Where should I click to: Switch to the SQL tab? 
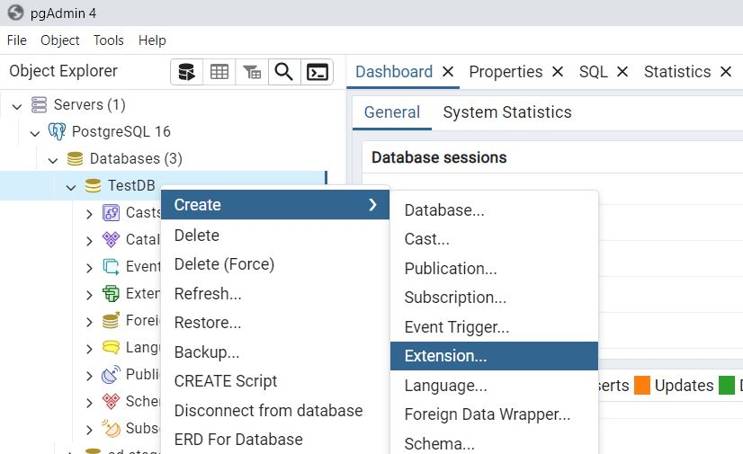(x=593, y=72)
